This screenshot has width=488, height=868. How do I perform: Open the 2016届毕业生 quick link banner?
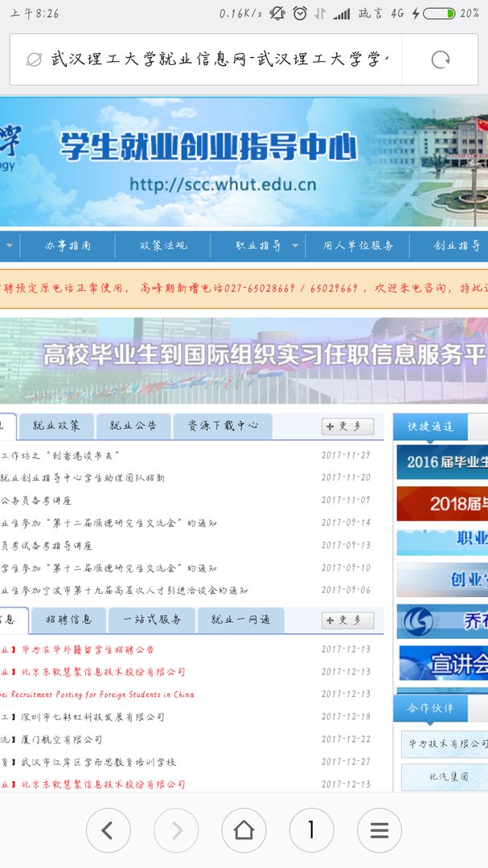[442, 461]
